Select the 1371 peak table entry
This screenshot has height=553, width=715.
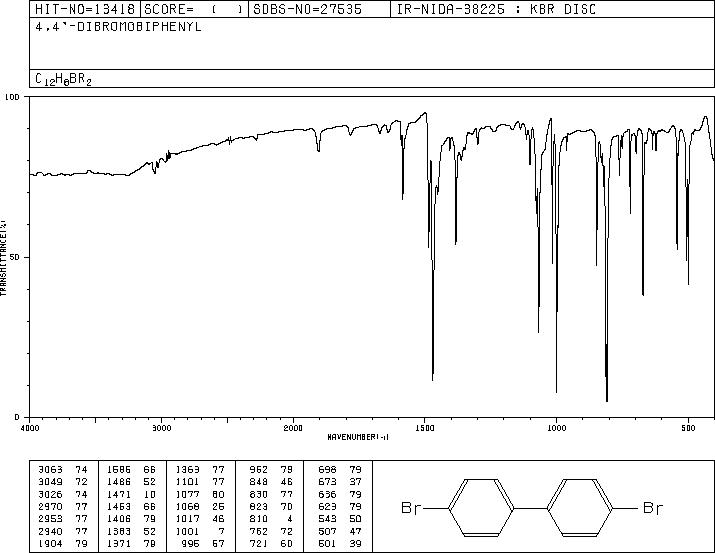click(x=119, y=544)
